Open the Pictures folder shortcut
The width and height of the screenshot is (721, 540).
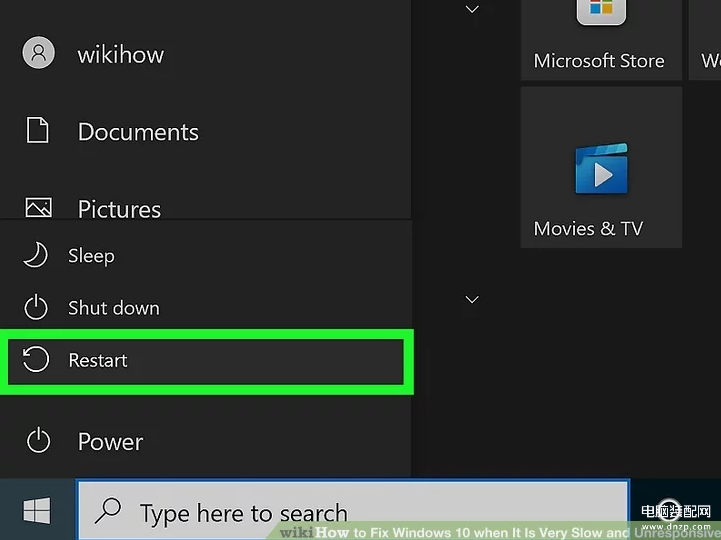pos(205,209)
